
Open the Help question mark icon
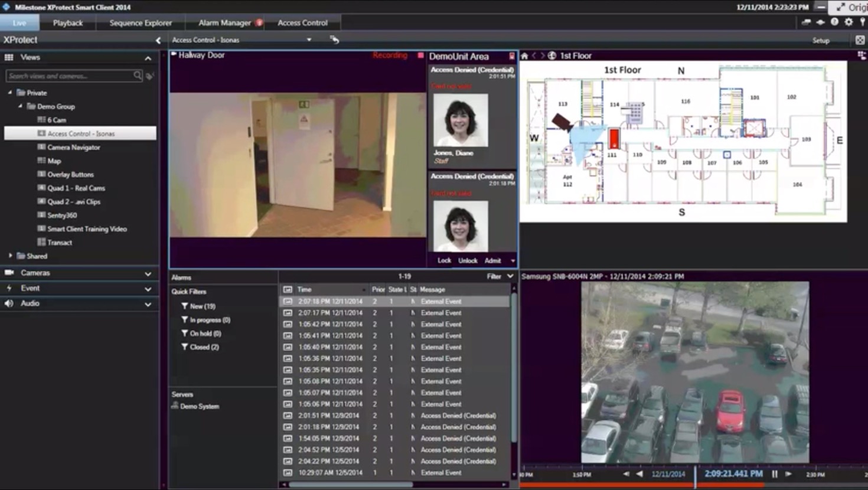pyautogui.click(x=834, y=22)
